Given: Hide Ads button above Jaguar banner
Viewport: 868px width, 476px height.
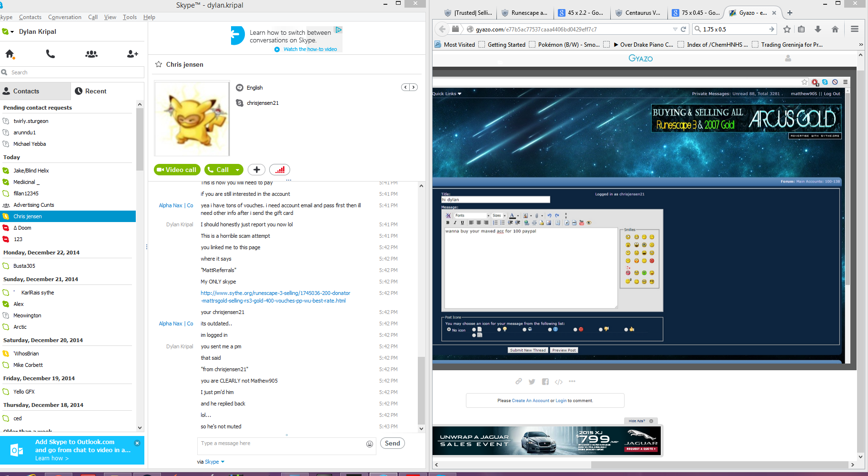Looking at the screenshot, I should pos(641,421).
